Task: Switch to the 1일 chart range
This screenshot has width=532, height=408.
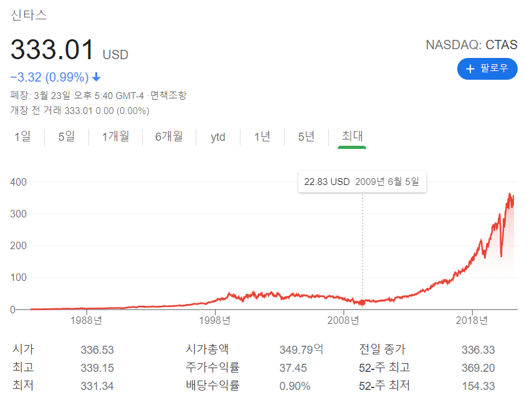Action: (x=22, y=137)
